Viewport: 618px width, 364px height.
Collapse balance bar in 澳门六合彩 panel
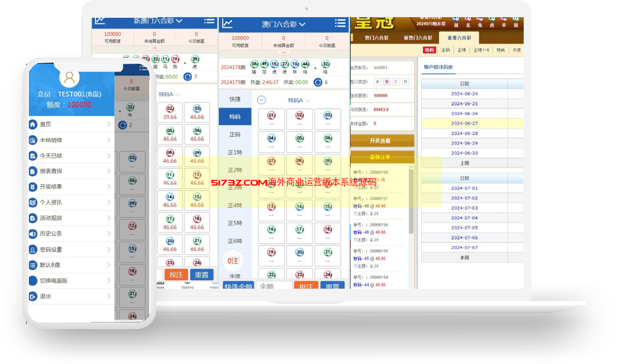284,53
